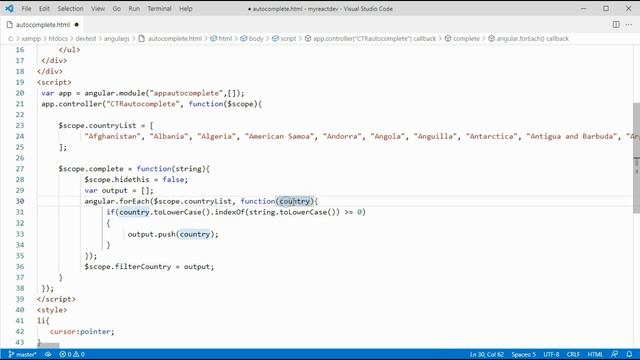Click the highlighted country parameter on line 30
Viewport: 640px width, 360px height.
tap(294, 201)
